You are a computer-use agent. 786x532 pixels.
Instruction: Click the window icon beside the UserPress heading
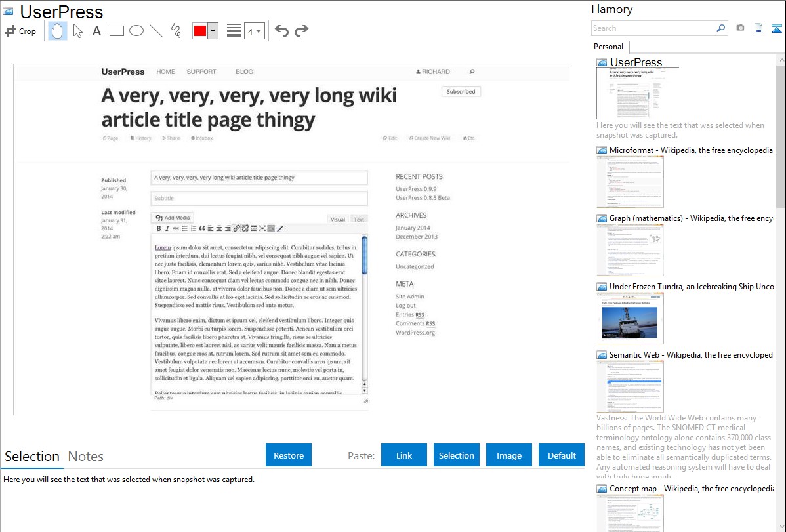click(9, 11)
